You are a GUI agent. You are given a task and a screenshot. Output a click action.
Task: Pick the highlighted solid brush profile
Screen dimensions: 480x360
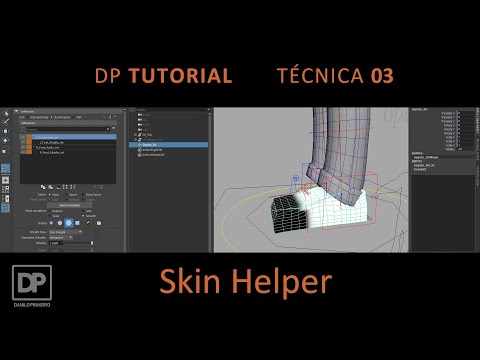[x=69, y=223]
